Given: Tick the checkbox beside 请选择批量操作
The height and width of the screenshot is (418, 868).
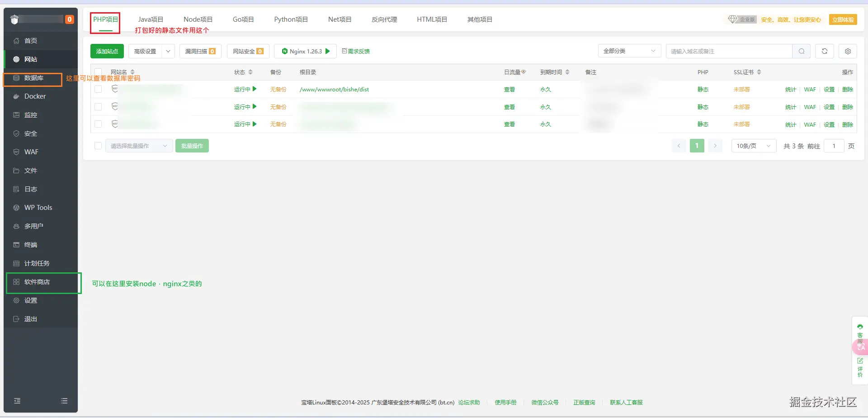Looking at the screenshot, I should click(x=98, y=146).
